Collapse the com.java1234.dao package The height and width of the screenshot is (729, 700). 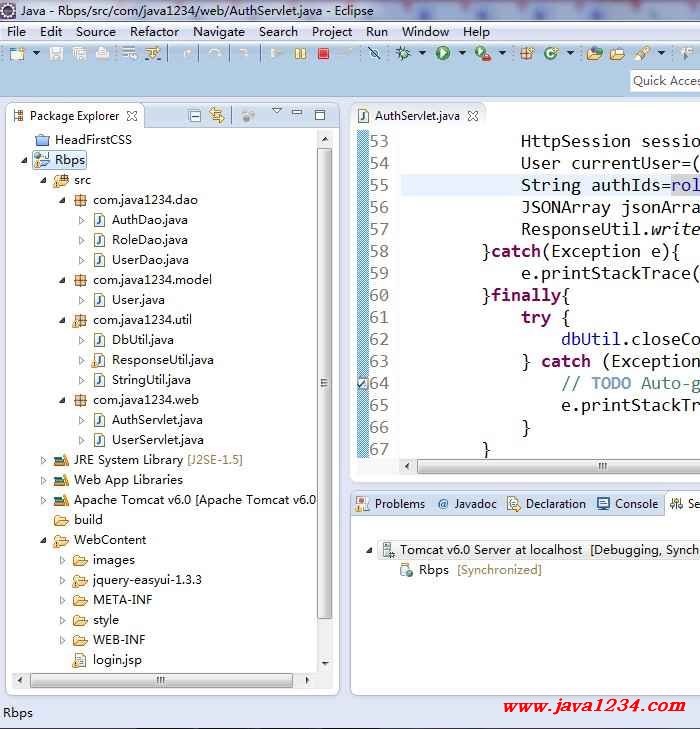62,200
